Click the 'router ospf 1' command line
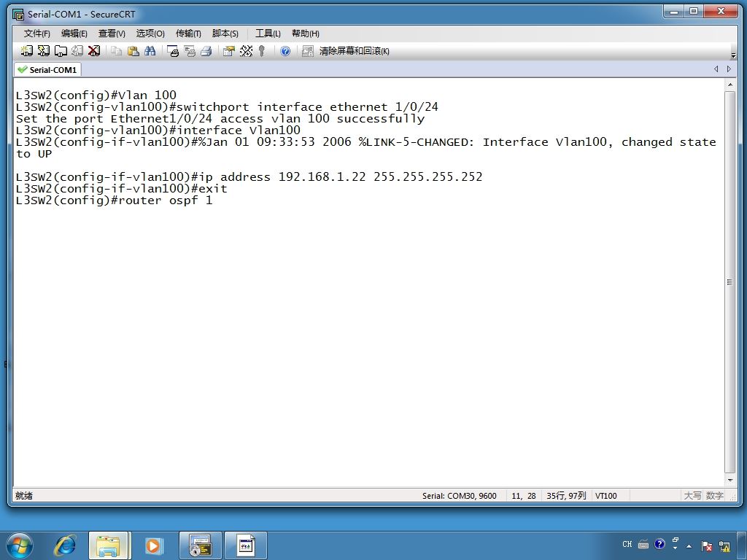This screenshot has width=747, height=560. [x=115, y=201]
